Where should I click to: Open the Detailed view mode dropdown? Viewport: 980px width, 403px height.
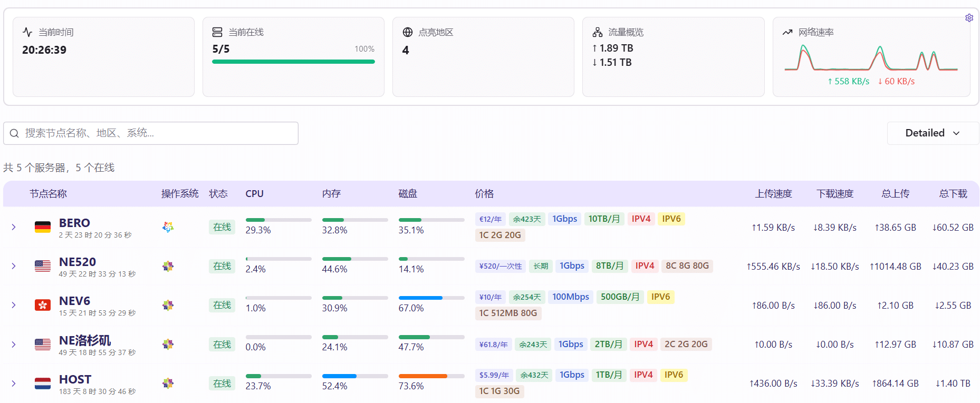point(932,133)
